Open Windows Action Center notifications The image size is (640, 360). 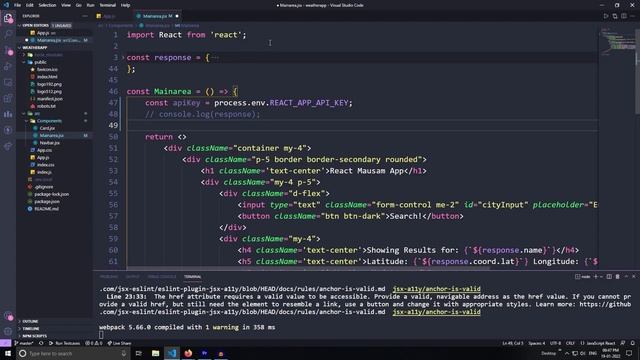(x=629, y=353)
